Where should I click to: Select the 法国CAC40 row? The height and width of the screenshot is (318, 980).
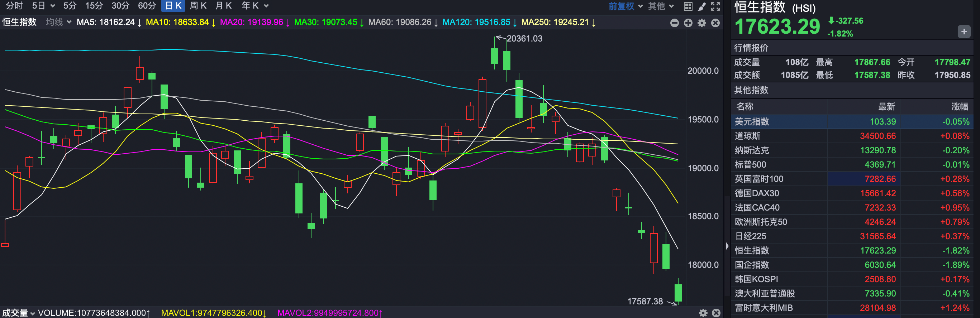(x=852, y=207)
